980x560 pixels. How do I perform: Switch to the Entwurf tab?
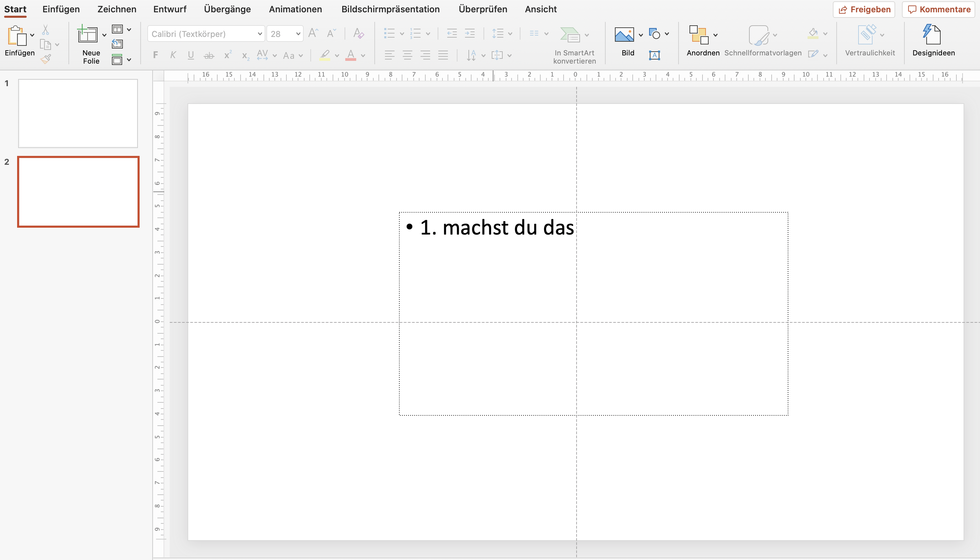pyautogui.click(x=170, y=9)
